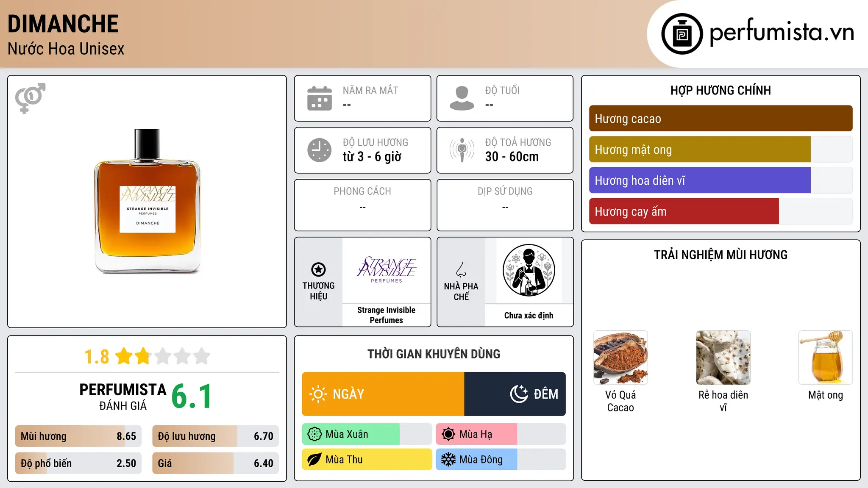Viewport: 868px width, 488px height.
Task: Click the DỊP SỬ DỤNG heading
Action: coord(505,191)
